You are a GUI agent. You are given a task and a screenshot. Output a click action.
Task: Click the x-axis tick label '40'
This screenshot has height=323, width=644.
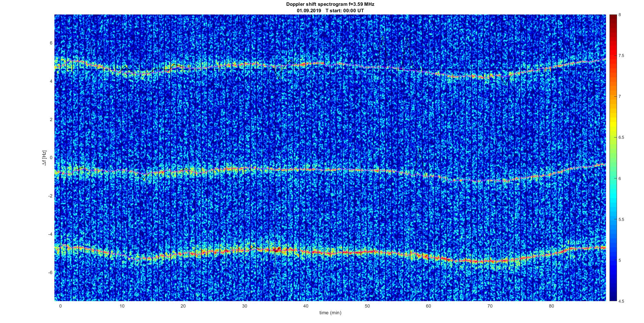[x=306, y=306]
